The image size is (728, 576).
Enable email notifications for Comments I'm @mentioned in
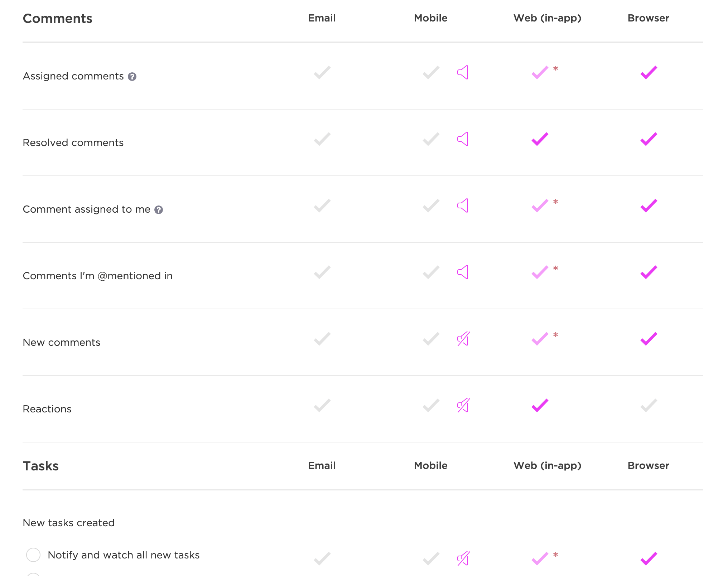pos(322,272)
